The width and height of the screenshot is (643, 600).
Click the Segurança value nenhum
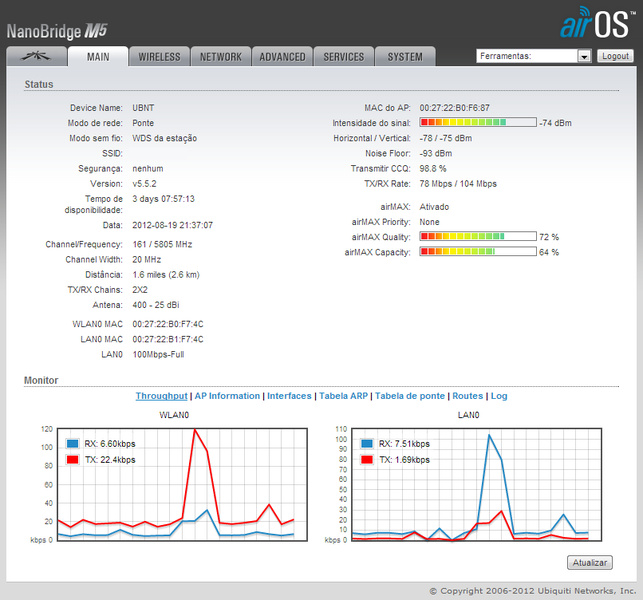(x=148, y=169)
